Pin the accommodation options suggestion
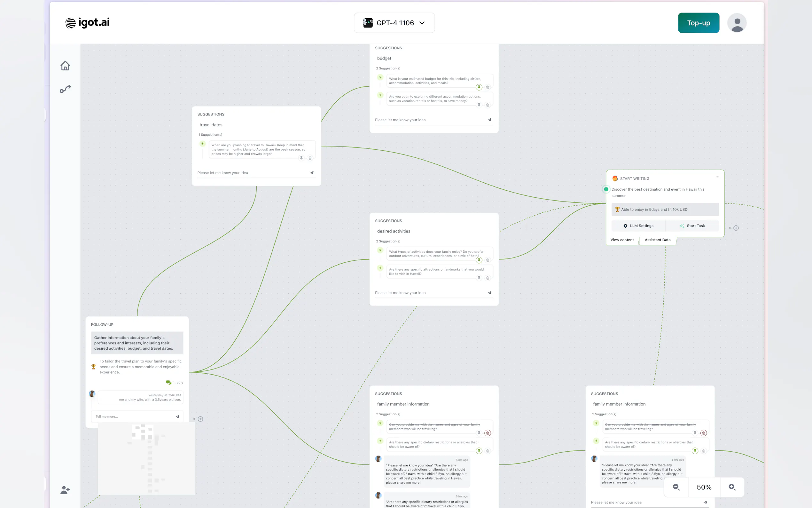 479,105
